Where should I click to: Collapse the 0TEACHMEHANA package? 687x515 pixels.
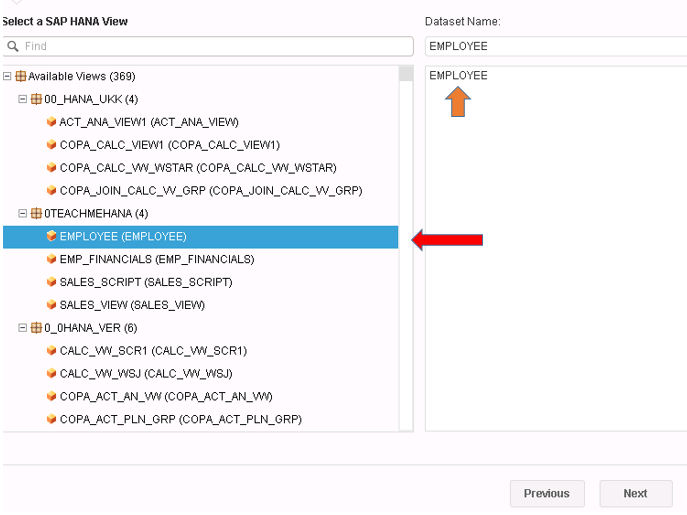pos(22,213)
